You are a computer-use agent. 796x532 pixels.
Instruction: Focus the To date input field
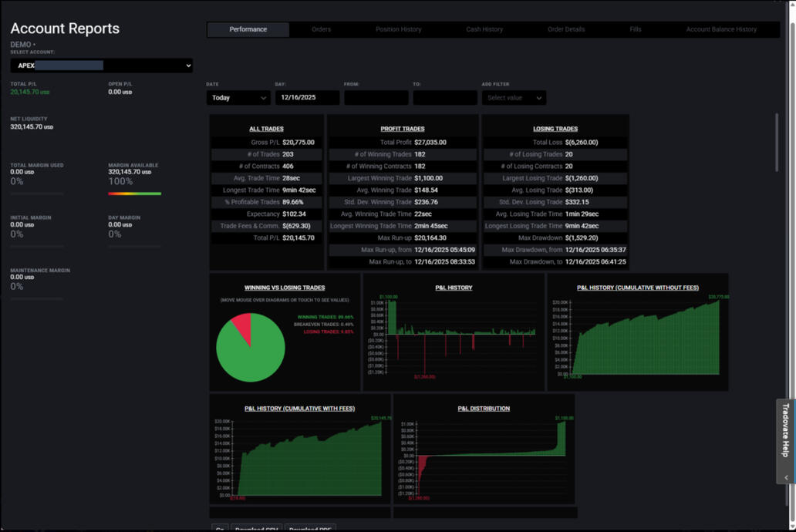pos(444,98)
